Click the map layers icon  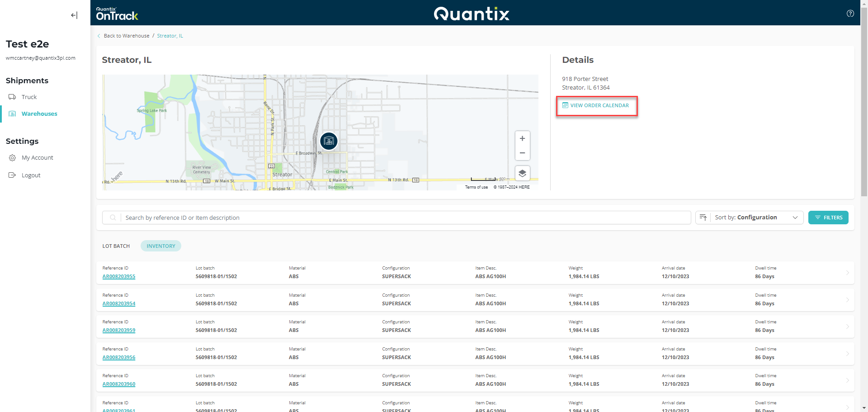coord(522,173)
